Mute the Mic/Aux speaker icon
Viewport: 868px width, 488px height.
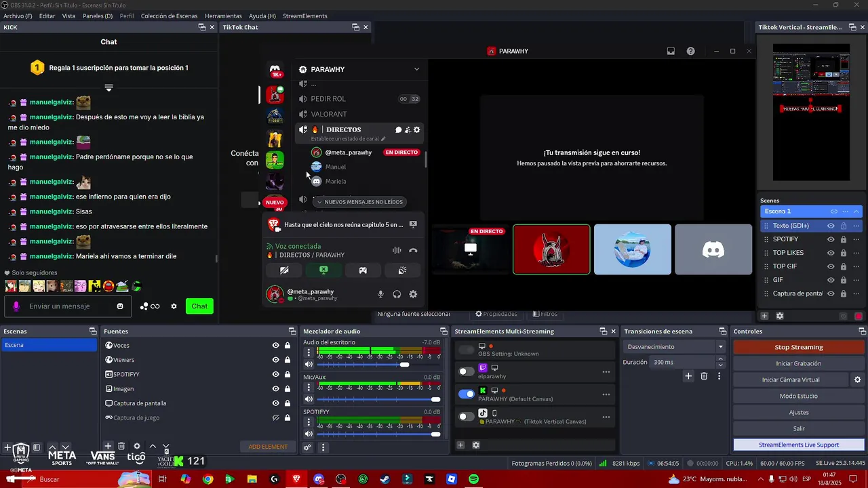(x=309, y=399)
